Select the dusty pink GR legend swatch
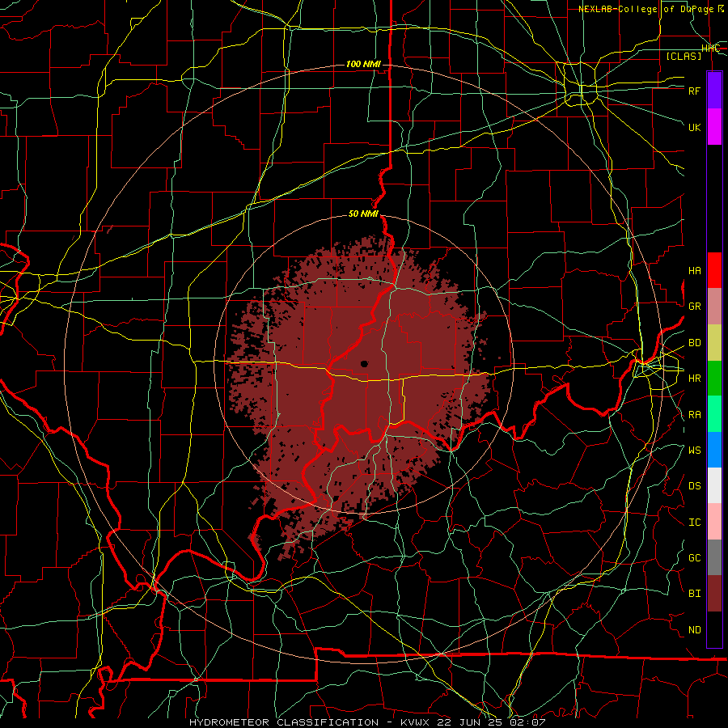The width and height of the screenshot is (728, 728). [714, 307]
